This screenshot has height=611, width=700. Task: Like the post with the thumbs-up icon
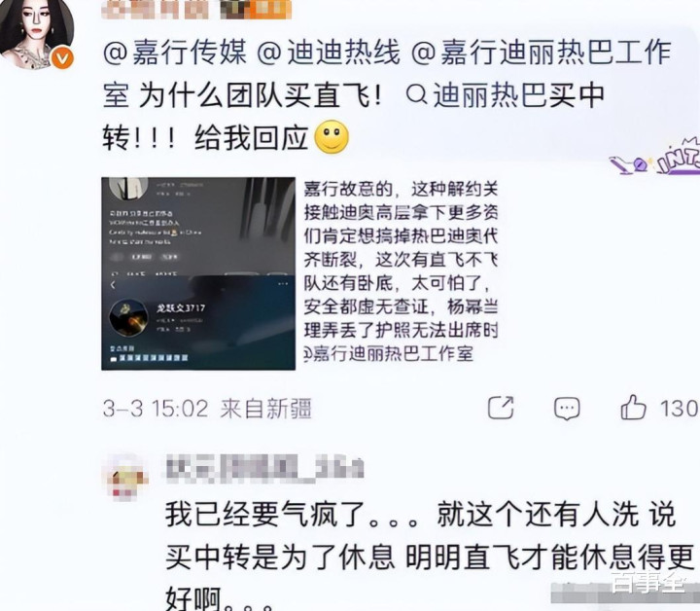633,407
